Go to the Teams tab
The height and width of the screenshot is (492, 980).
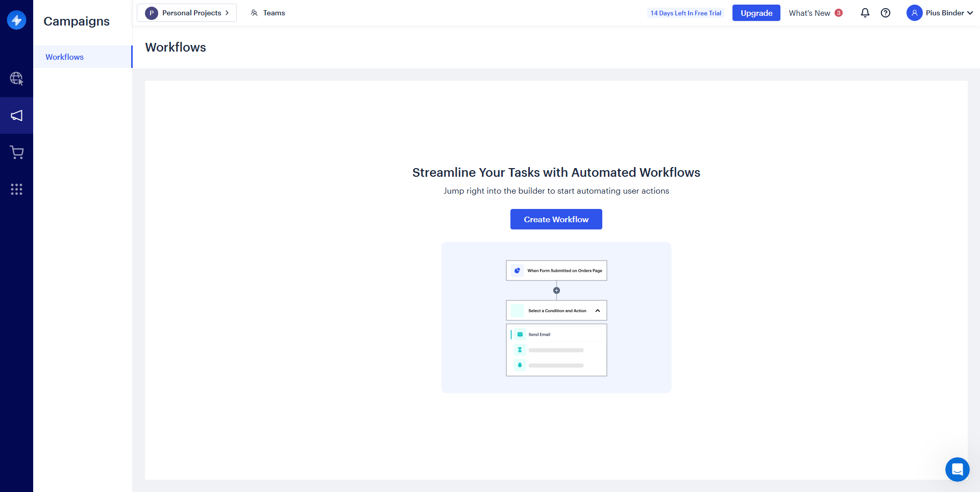(268, 13)
